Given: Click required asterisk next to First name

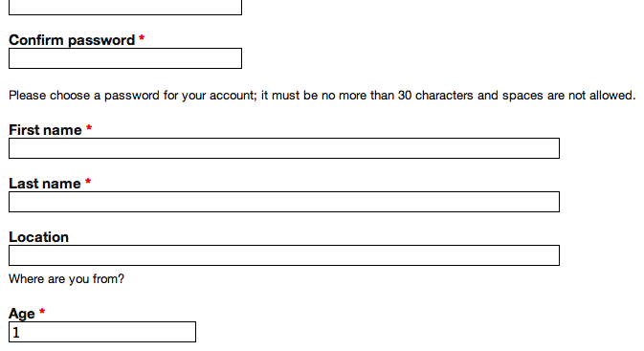Looking at the screenshot, I should coord(89,128).
